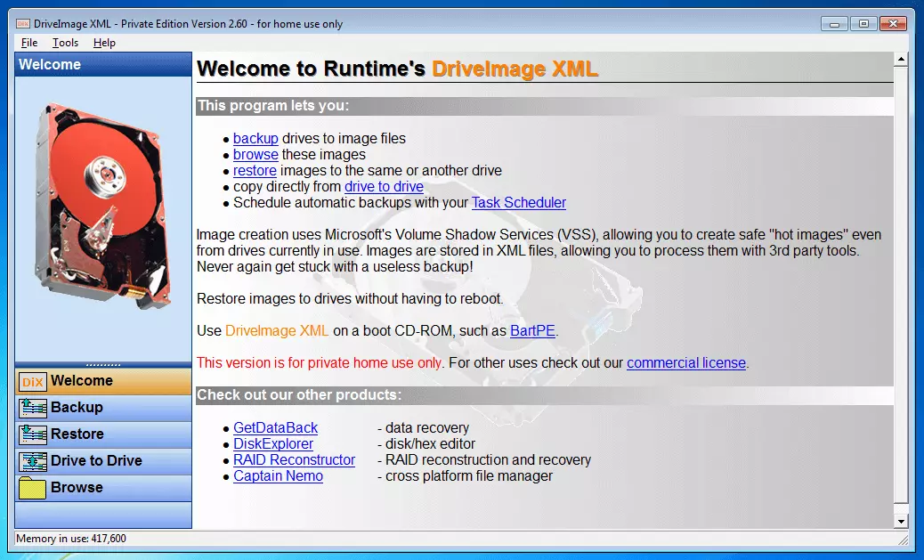Click the Drive to Drive icon
924x560 pixels.
[33, 461]
